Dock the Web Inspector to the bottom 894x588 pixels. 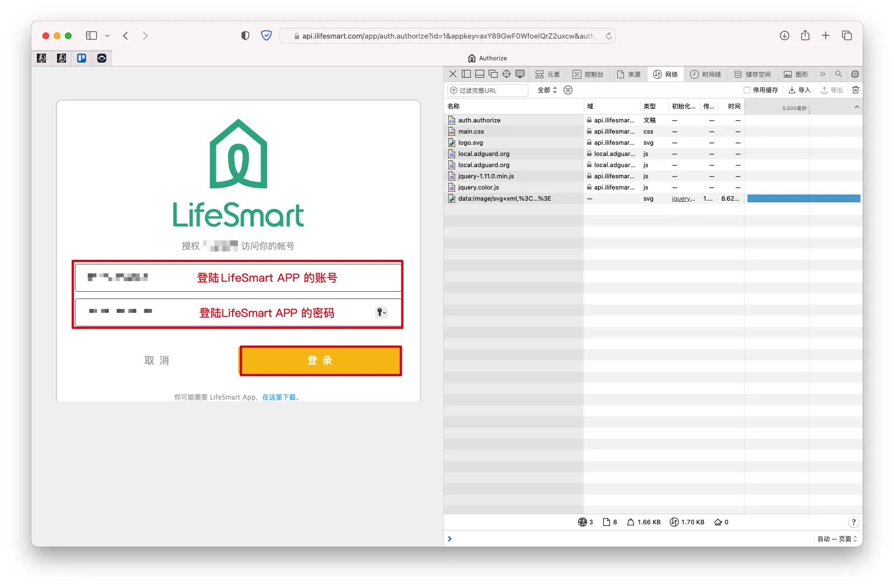click(x=480, y=74)
